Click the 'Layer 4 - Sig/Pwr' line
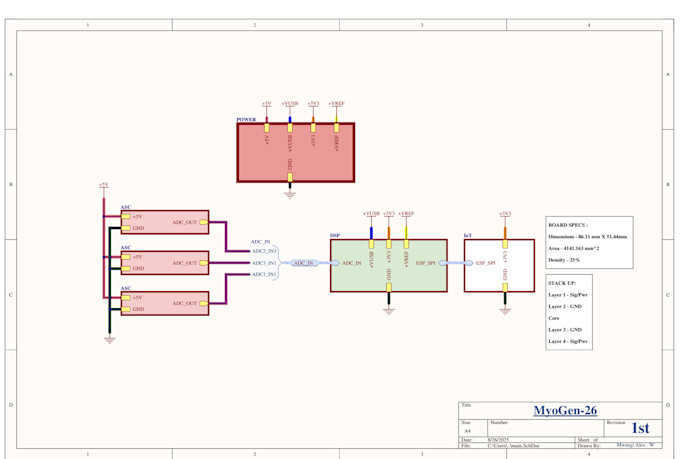This screenshot has height=459, width=680. 568,341
